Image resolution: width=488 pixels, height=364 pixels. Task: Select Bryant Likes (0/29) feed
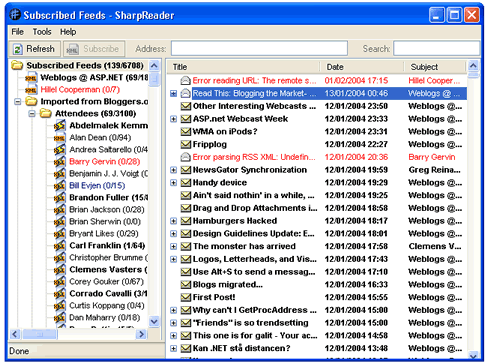click(x=104, y=234)
